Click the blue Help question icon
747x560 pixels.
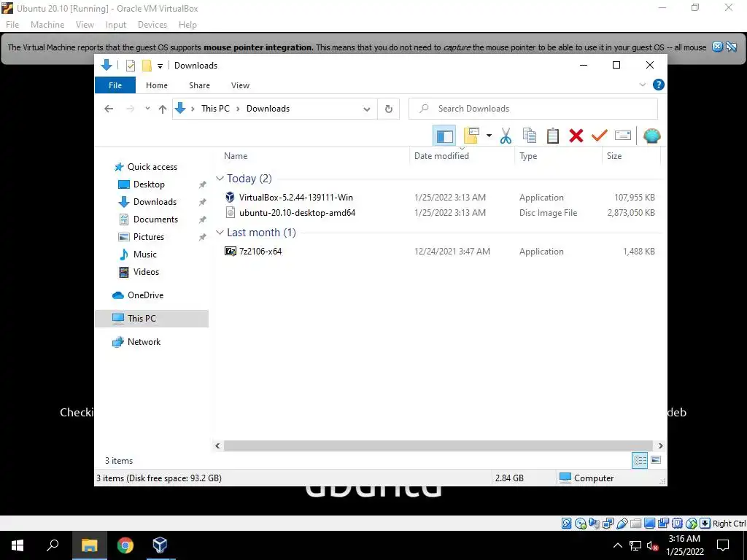[659, 85]
